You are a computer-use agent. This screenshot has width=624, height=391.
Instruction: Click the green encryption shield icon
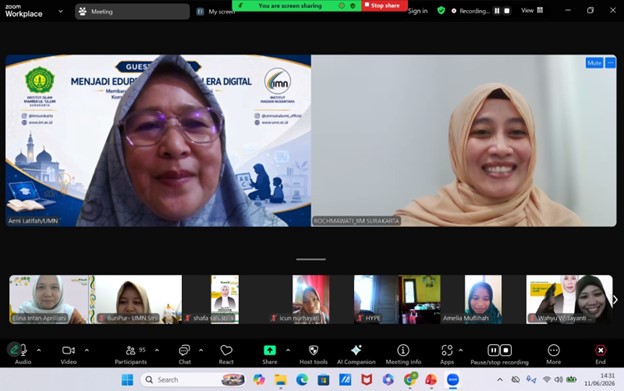click(441, 11)
